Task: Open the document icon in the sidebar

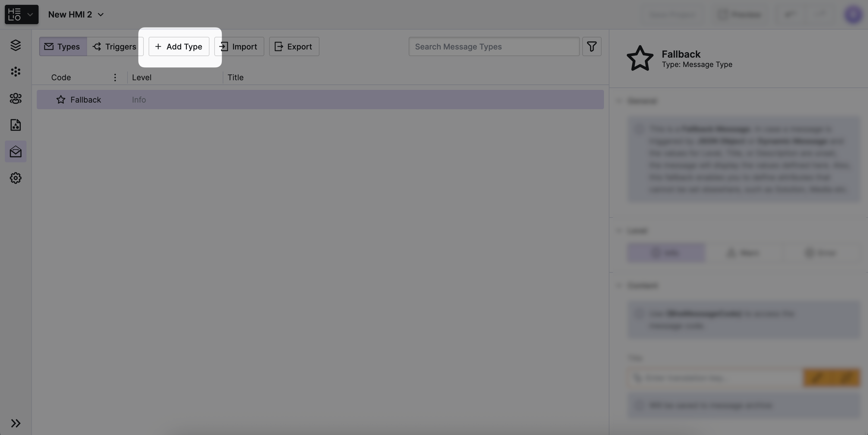Action: pyautogui.click(x=15, y=125)
